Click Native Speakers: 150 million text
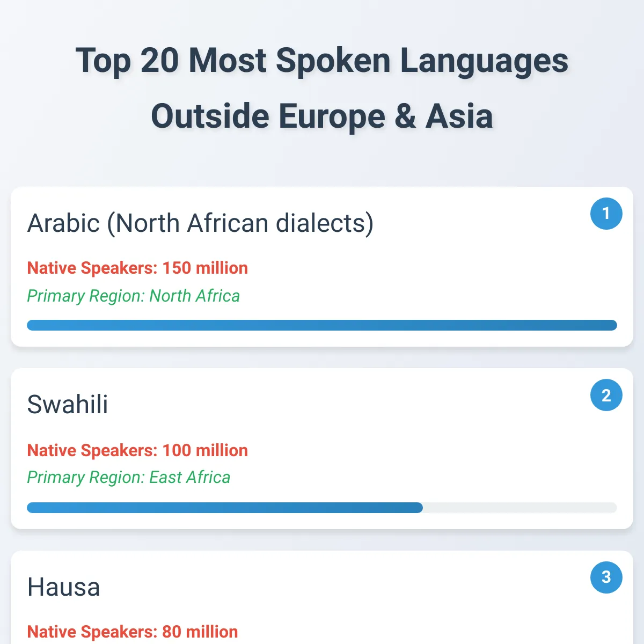Viewport: 644px width, 644px height. click(137, 268)
